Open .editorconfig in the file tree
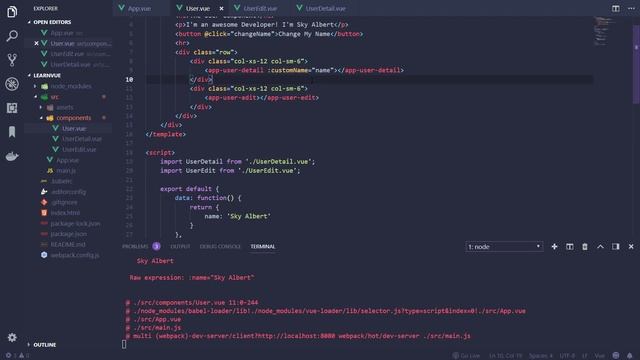Viewport: 640px width, 360px height. (68, 192)
